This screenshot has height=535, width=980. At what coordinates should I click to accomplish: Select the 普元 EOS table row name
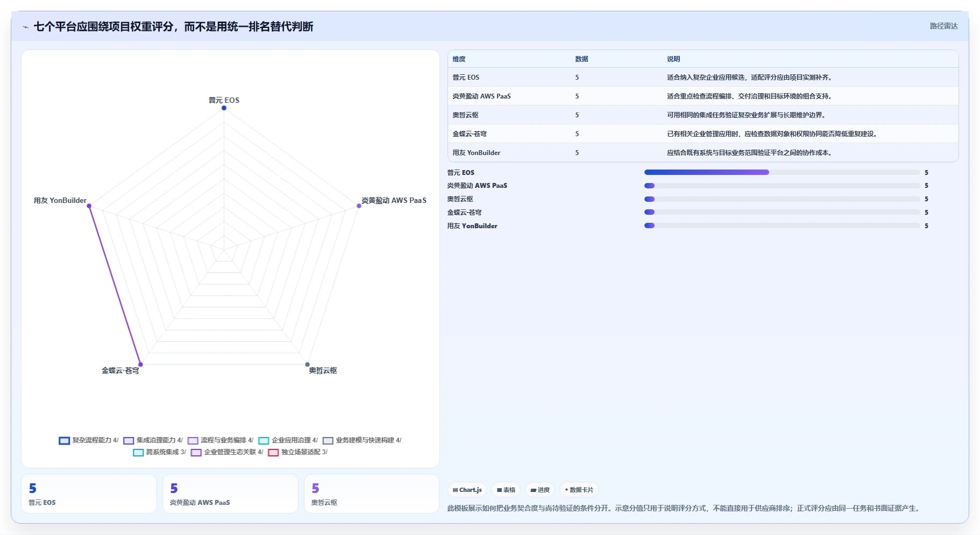coord(466,78)
